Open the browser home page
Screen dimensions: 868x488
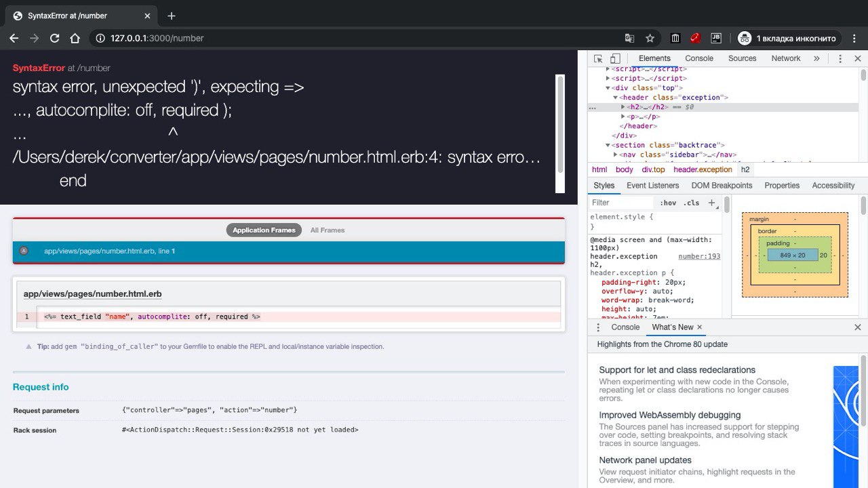click(x=75, y=39)
